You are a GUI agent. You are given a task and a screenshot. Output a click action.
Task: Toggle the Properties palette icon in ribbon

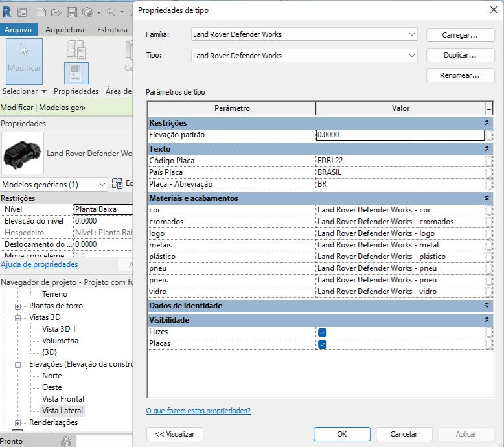pyautogui.click(x=76, y=73)
